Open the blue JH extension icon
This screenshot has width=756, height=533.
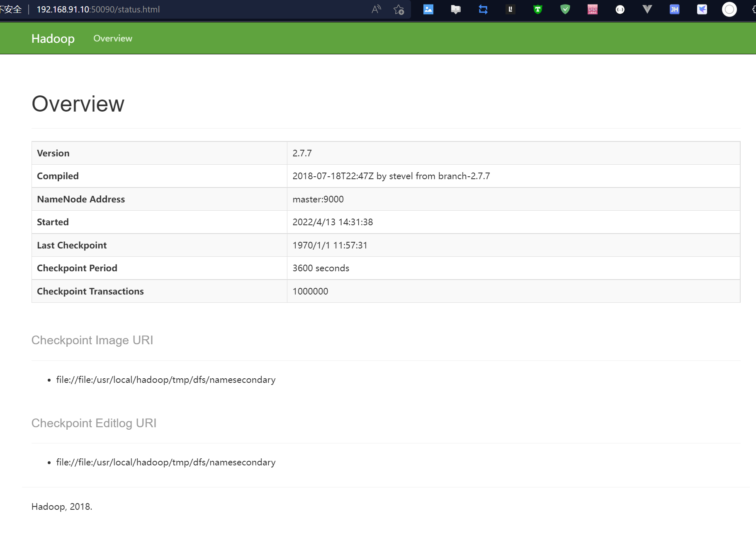pos(674,9)
